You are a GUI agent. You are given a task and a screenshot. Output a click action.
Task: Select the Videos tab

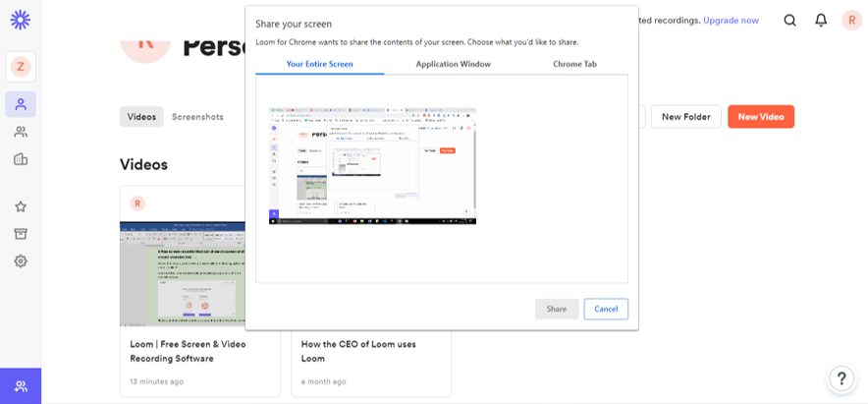(x=141, y=117)
